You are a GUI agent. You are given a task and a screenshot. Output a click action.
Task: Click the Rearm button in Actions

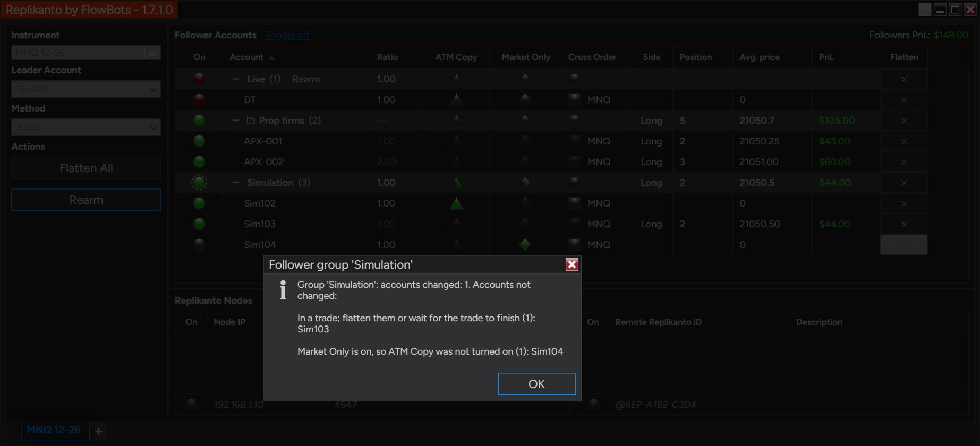86,200
